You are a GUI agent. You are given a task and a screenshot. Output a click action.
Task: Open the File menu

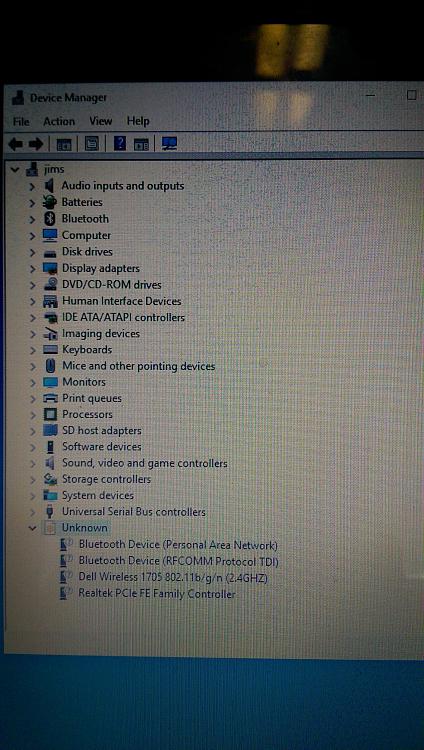click(21, 121)
